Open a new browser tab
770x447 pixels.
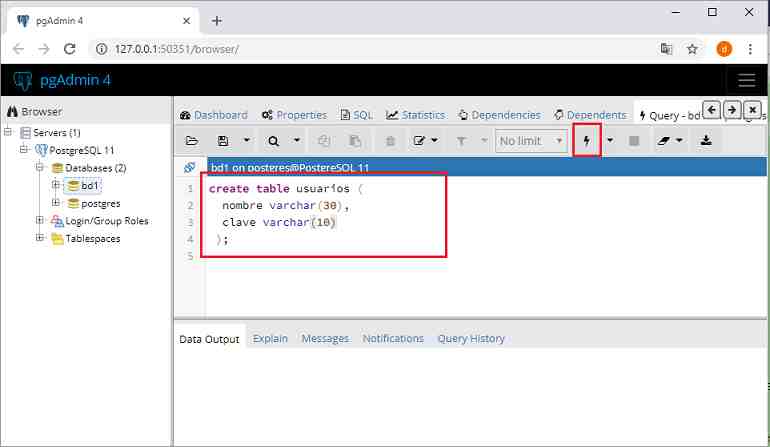click(217, 21)
